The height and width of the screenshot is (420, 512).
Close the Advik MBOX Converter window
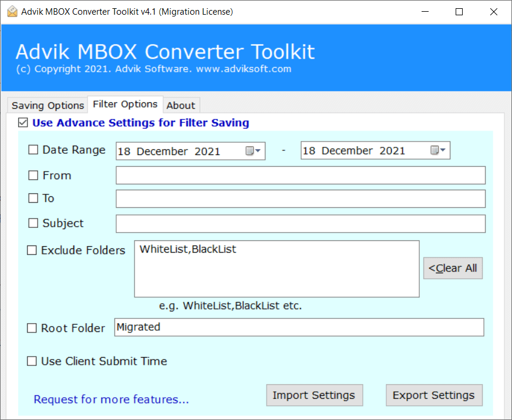[494, 12]
